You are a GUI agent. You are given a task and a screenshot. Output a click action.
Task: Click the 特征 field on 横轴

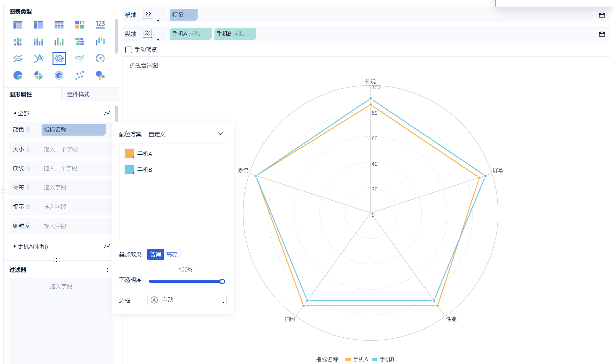pos(184,15)
